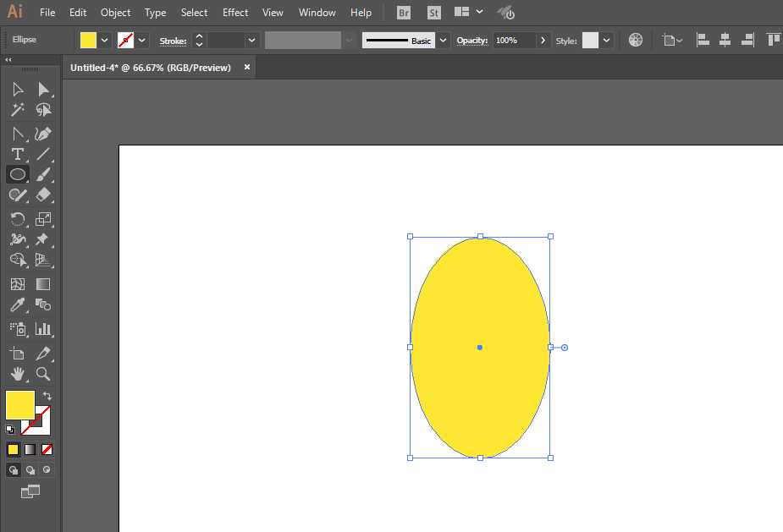The height and width of the screenshot is (532, 783).
Task: Click the Opacity label link
Action: pos(471,41)
